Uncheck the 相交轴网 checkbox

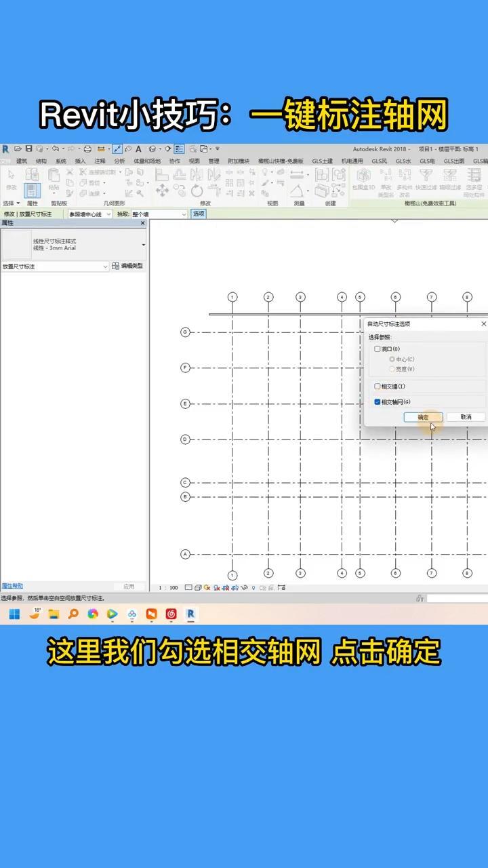coord(378,402)
